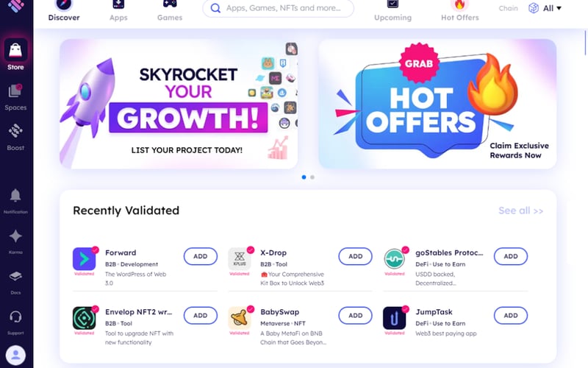Image resolution: width=588 pixels, height=368 pixels.
Task: Add the X-Drop app
Action: [x=355, y=256]
